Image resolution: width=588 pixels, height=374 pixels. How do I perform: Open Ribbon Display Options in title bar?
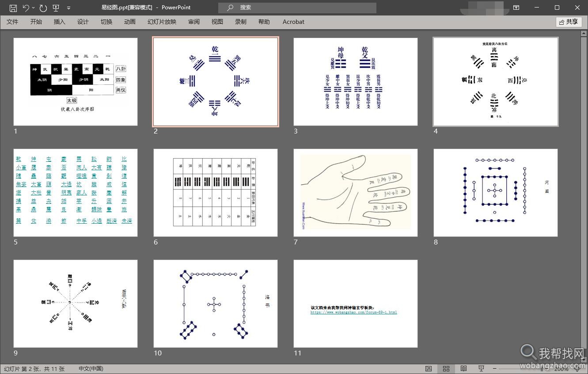pyautogui.click(x=516, y=8)
